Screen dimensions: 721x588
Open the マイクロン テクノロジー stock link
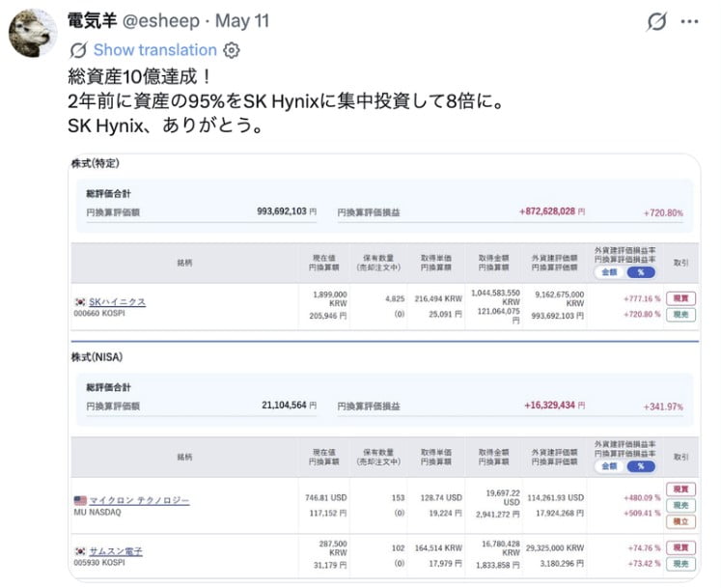click(139, 500)
